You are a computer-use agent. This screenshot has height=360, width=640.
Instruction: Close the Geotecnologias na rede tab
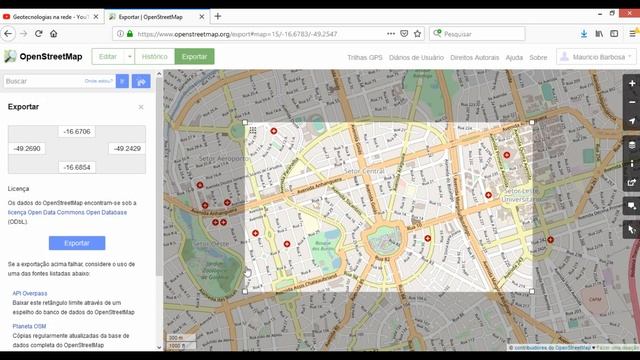pos(96,17)
